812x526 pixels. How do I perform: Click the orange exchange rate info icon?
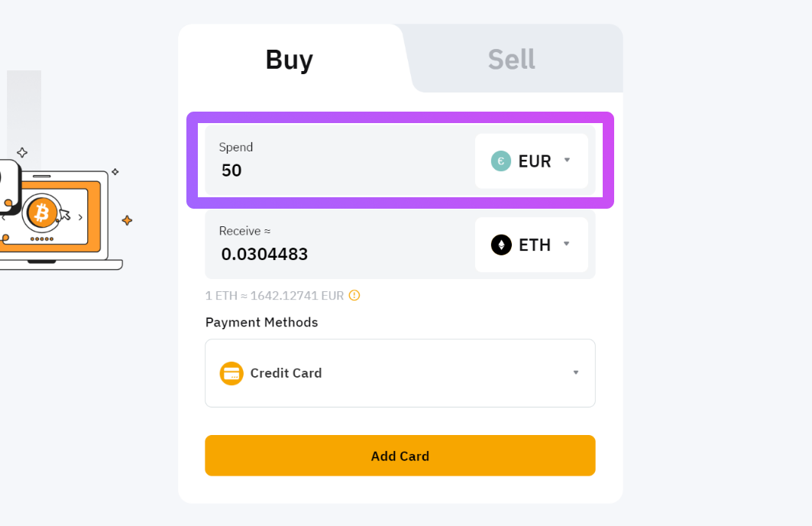coord(354,295)
